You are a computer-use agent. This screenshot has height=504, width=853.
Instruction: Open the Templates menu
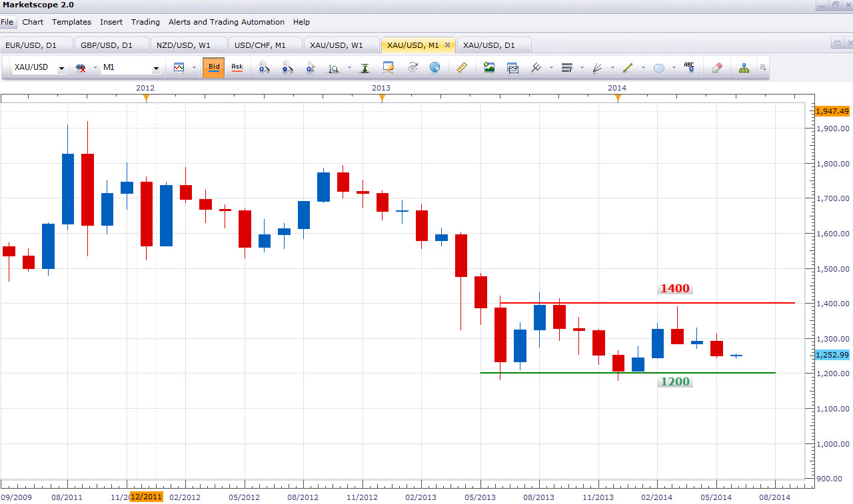tap(71, 22)
